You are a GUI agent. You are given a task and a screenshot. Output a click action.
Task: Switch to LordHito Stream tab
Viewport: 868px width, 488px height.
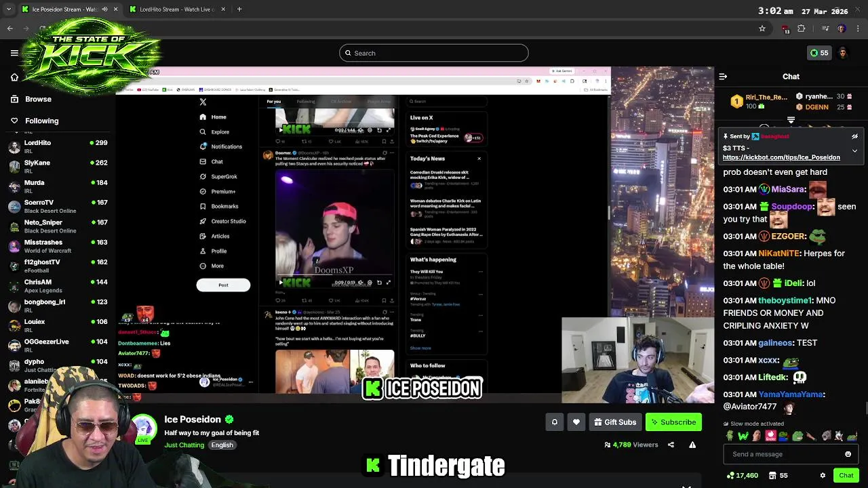tap(178, 9)
